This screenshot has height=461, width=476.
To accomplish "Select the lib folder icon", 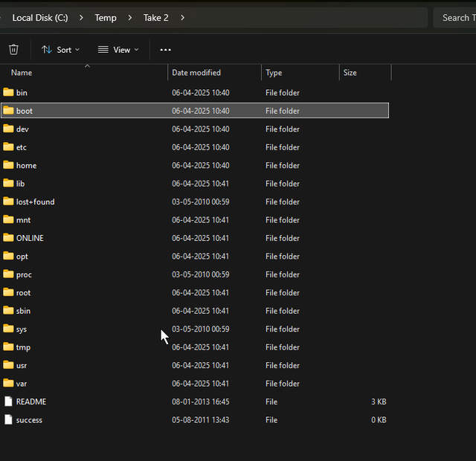I will [x=8, y=183].
